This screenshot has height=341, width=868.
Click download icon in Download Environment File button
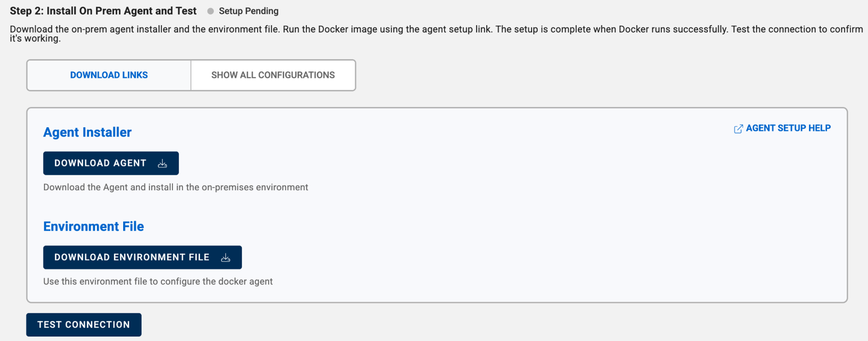[x=226, y=258]
